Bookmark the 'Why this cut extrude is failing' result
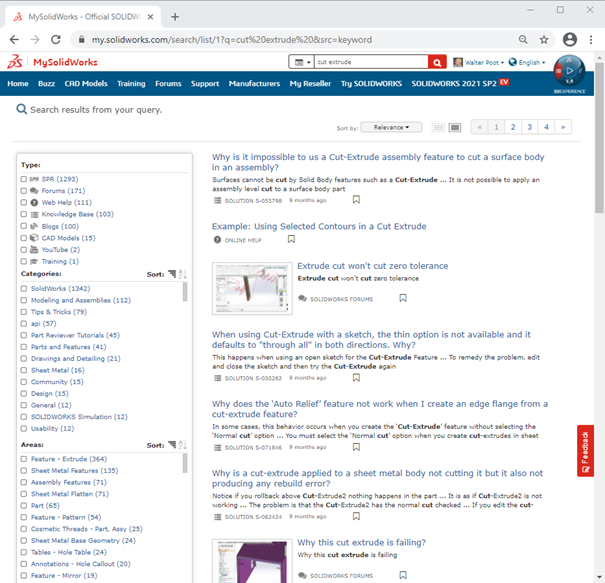This screenshot has height=583, width=605. pyautogui.click(x=403, y=575)
